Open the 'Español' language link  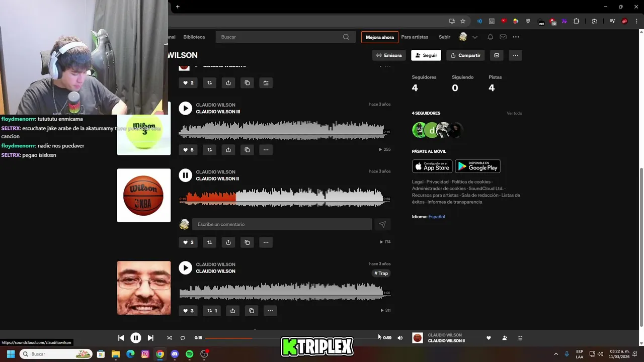[437, 217]
